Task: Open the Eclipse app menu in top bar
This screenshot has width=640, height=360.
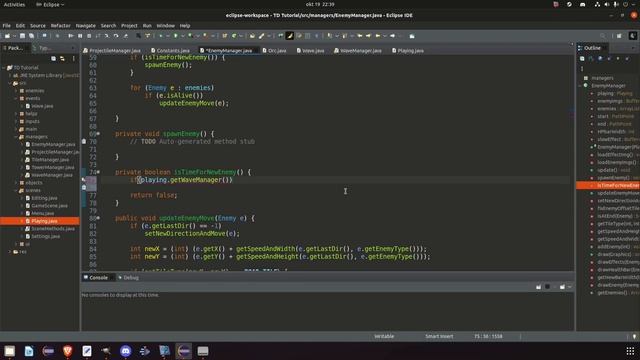Action: tap(50, 4)
